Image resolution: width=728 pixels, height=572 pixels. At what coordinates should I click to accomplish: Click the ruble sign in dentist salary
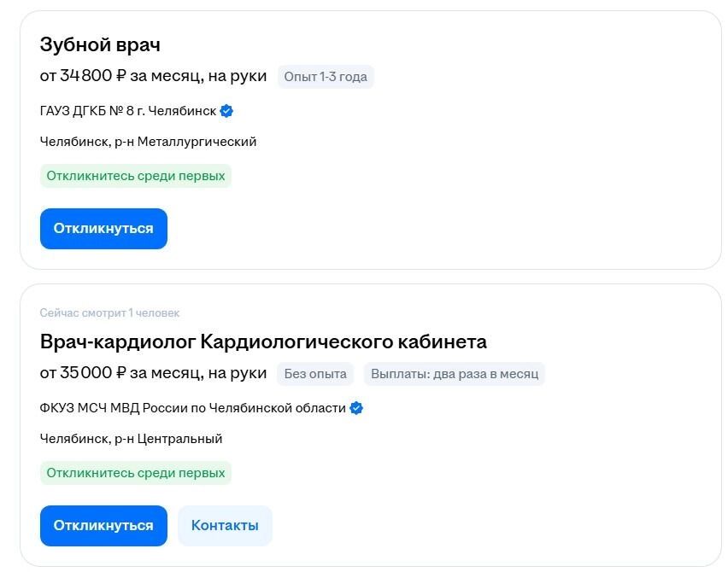point(120,76)
